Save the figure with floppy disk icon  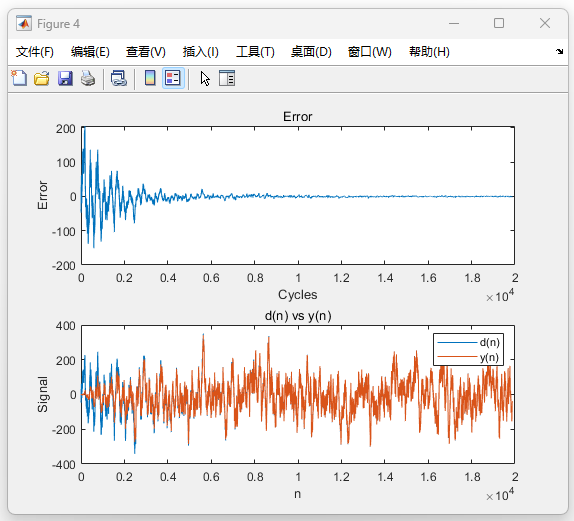[65, 78]
